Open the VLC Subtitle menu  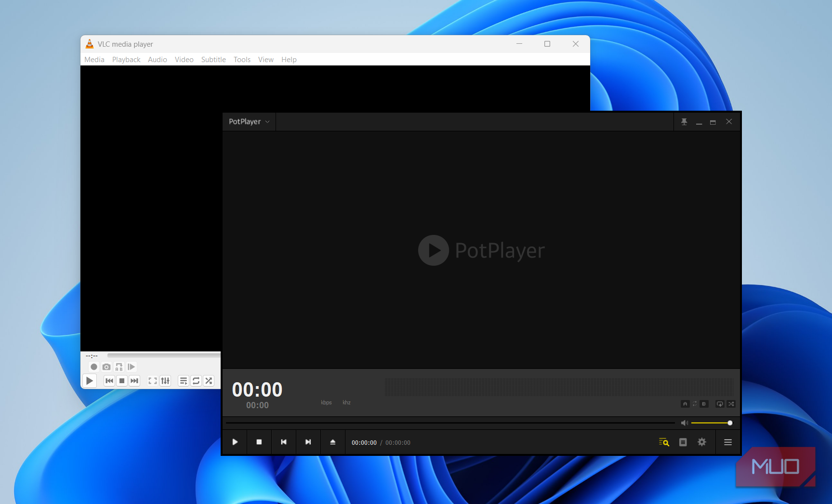(x=213, y=60)
